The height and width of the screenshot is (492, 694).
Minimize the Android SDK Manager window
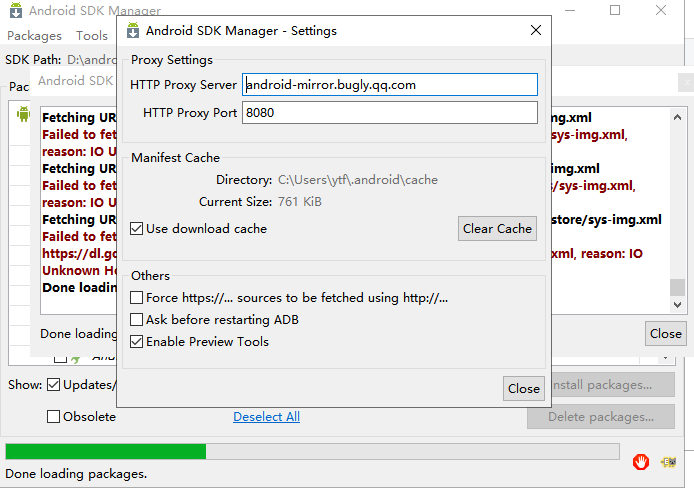(x=570, y=10)
